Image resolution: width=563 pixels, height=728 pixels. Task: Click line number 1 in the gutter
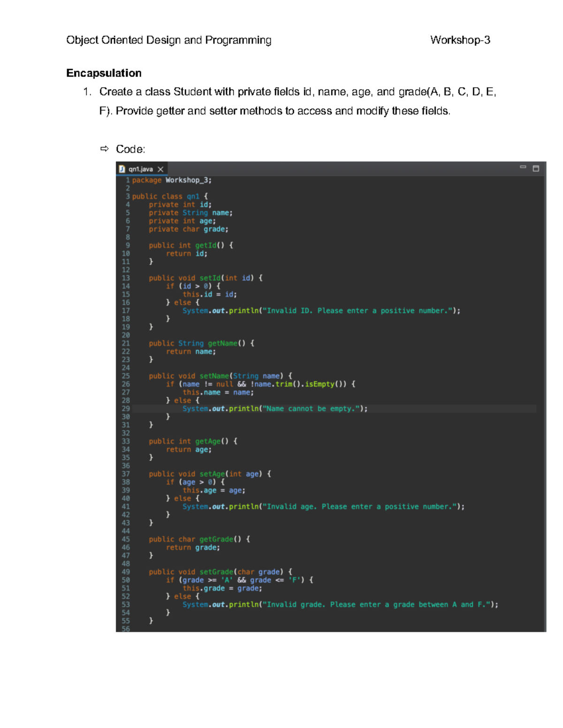[128, 180]
